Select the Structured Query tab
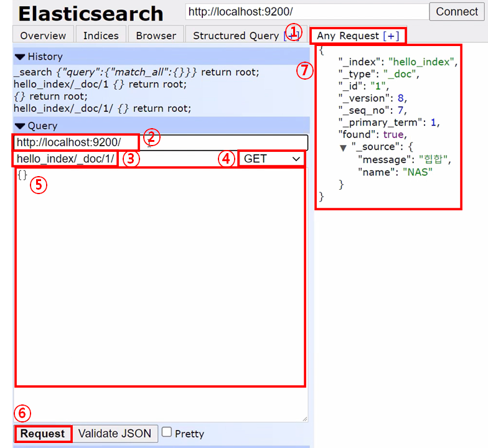 (236, 35)
